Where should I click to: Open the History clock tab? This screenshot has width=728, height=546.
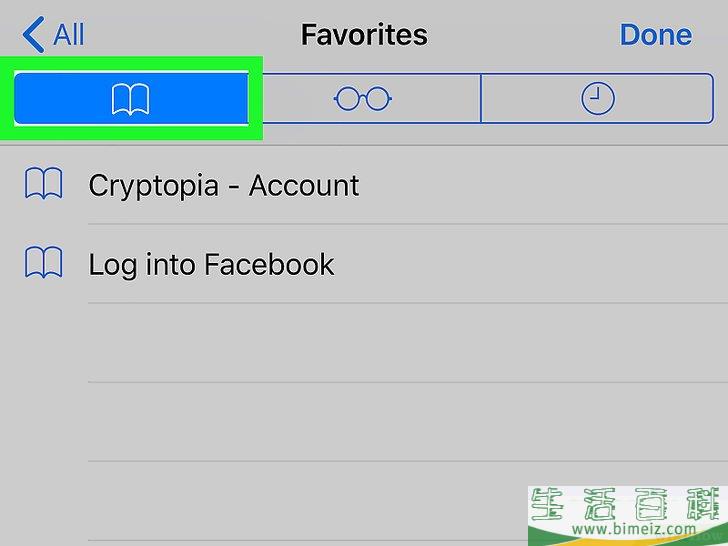[x=598, y=98]
